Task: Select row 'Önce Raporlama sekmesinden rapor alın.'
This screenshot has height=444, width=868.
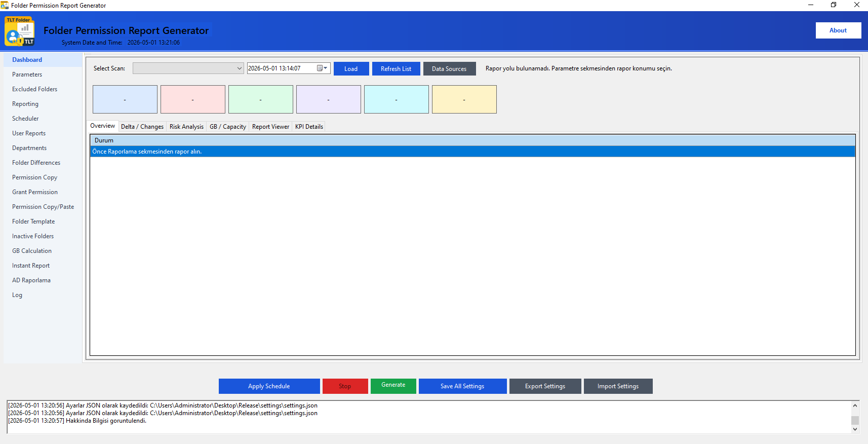Action: 472,152
